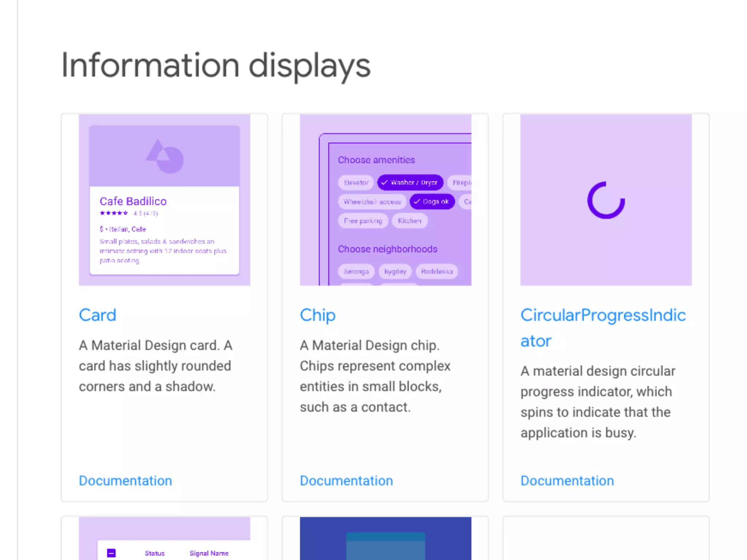Click the purple minus checkbox icon beside Status
Image resolution: width=747 pixels, height=560 pixels.
(x=111, y=553)
